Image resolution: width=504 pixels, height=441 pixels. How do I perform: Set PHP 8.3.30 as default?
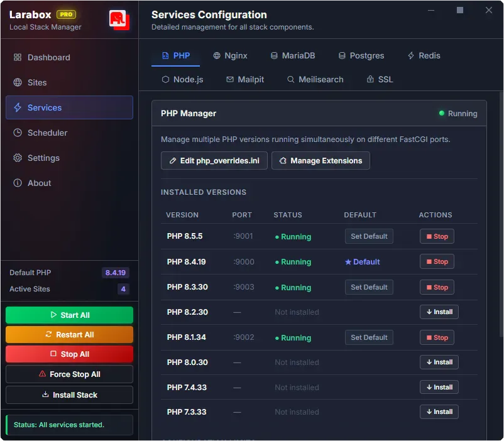pyautogui.click(x=369, y=287)
